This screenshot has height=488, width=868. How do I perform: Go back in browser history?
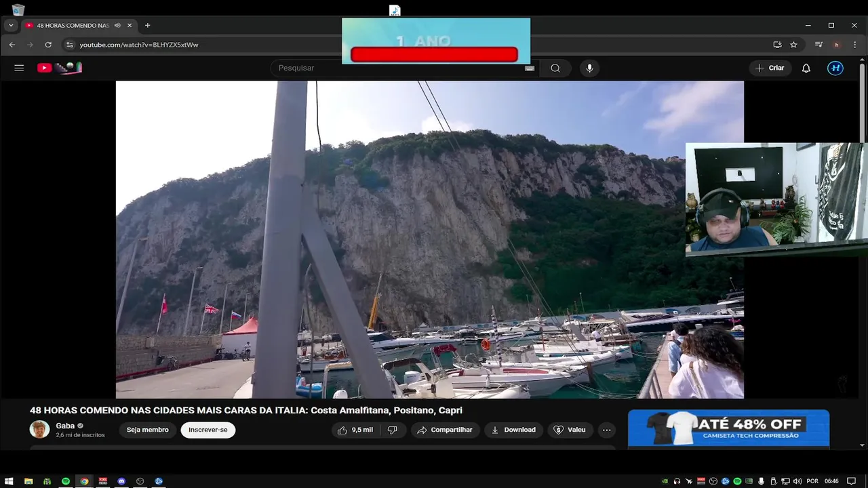coord(12,45)
